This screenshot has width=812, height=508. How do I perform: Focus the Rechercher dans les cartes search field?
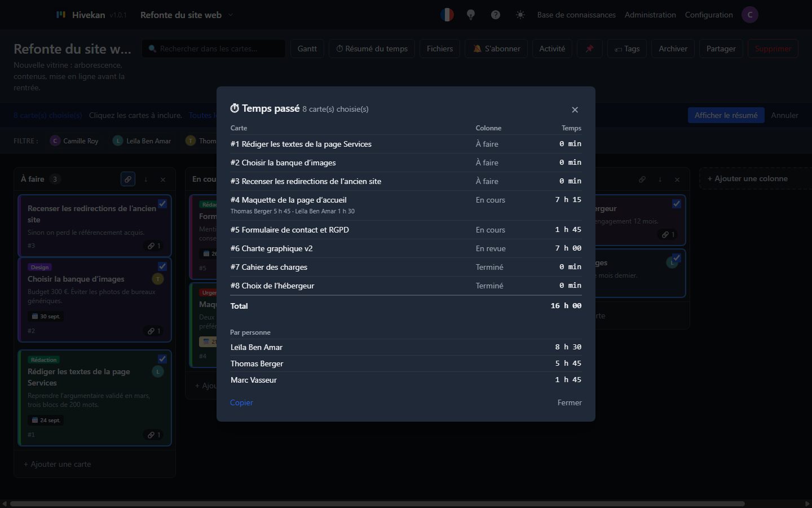(x=214, y=49)
